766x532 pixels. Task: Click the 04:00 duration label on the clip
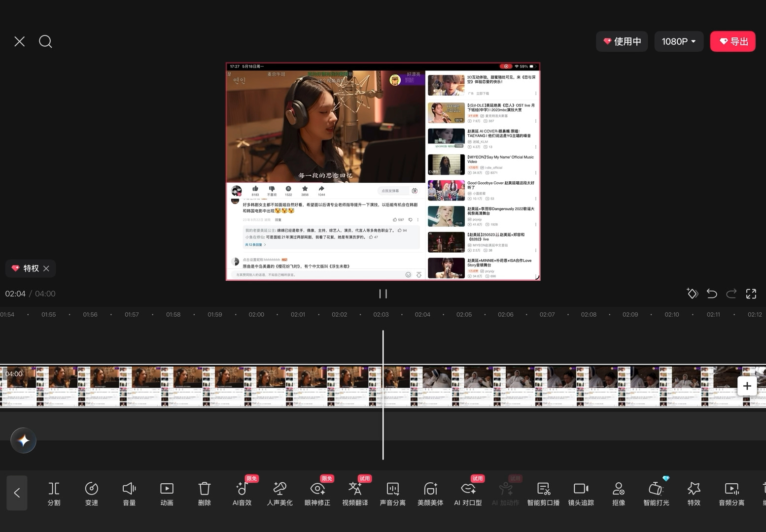tap(14, 374)
